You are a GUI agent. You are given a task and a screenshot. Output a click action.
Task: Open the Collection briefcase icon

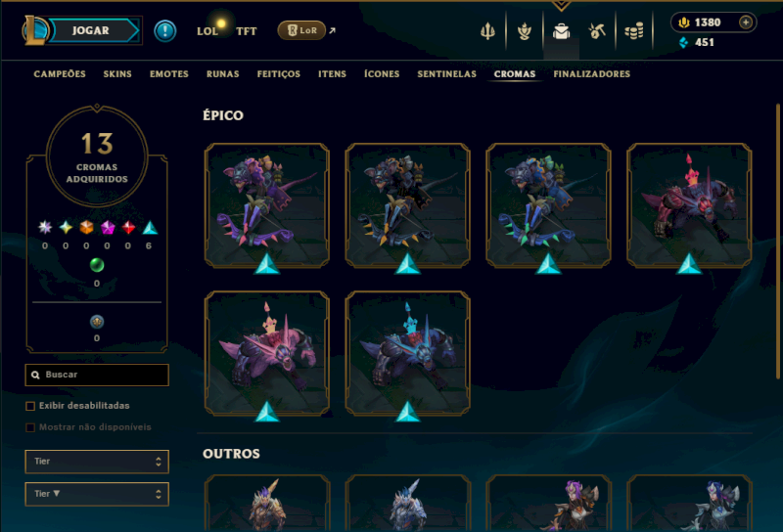pos(561,31)
